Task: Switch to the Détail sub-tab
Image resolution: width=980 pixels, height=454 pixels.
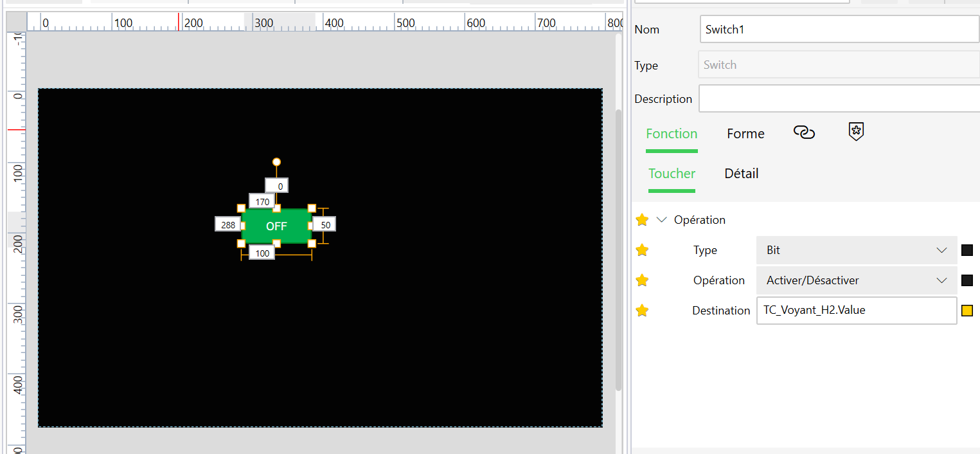Action: pos(741,174)
